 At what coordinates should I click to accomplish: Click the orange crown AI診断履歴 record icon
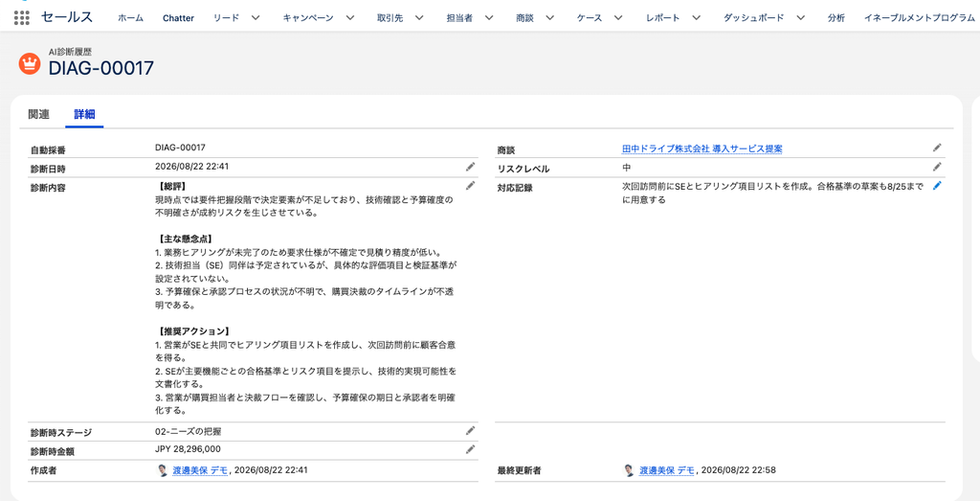click(30, 64)
